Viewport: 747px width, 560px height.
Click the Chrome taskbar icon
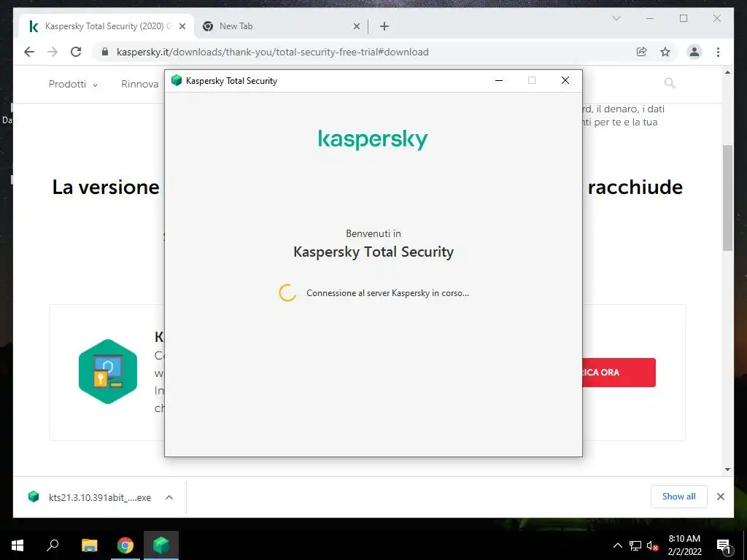pyautogui.click(x=125, y=545)
